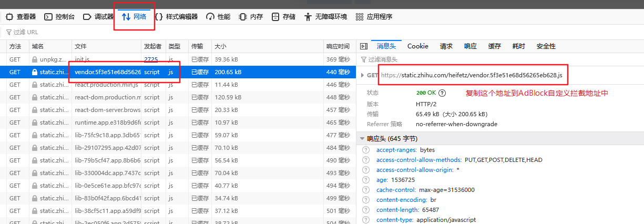The width and height of the screenshot is (644, 224).
Task: Switch to the 控制台 console panel
Action: click(x=59, y=17)
